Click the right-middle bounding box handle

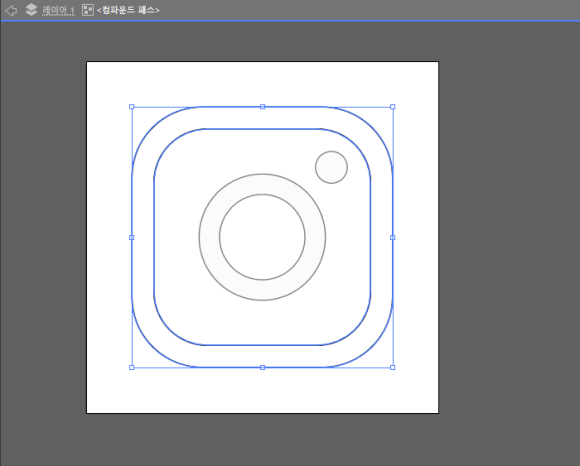tap(393, 237)
